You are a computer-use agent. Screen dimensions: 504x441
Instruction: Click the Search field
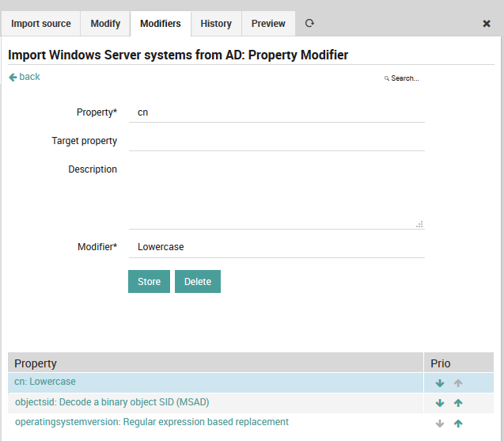(404, 78)
